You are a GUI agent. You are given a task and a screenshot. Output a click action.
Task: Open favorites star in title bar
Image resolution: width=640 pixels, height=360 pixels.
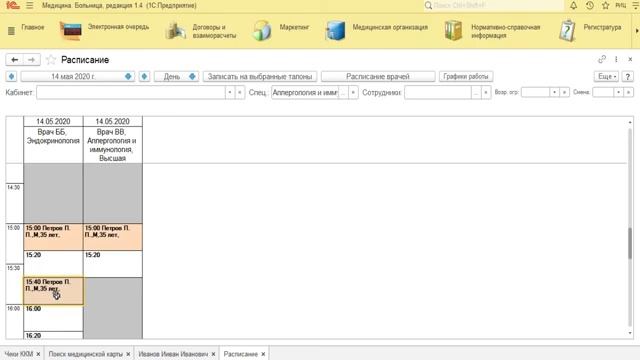(x=605, y=6)
